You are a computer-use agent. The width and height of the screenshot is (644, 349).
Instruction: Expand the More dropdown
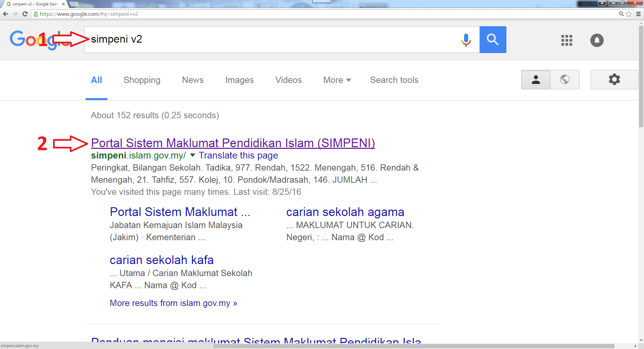coord(337,80)
